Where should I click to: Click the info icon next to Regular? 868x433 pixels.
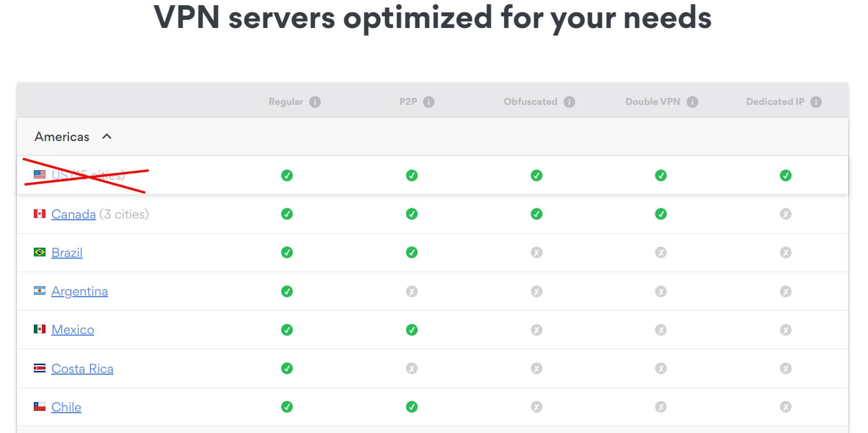(x=315, y=102)
